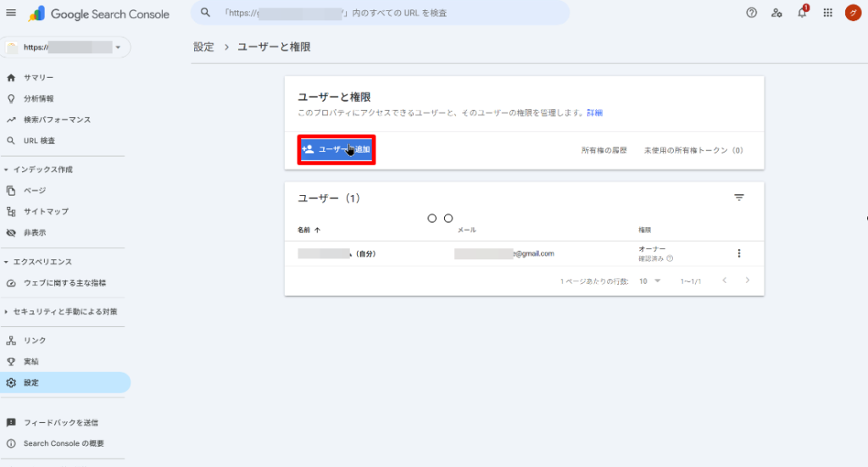Focus the URL inspection search field
This screenshot has height=467, width=868.
(x=380, y=12)
